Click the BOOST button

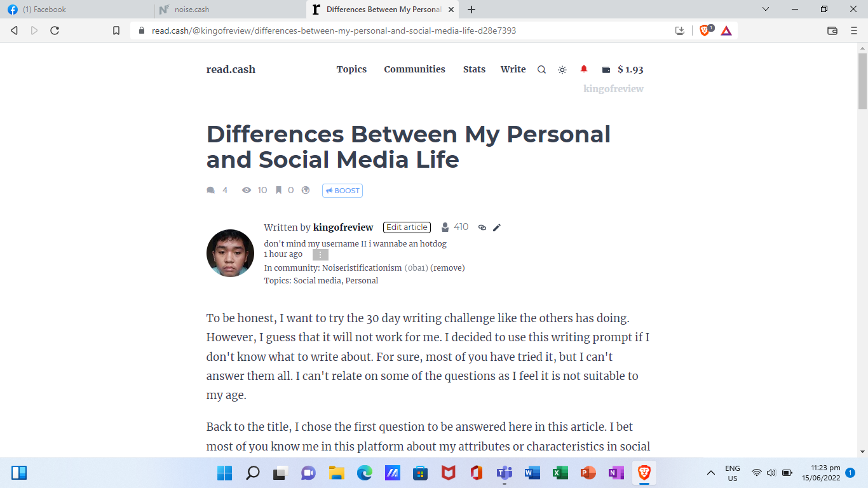tap(342, 191)
